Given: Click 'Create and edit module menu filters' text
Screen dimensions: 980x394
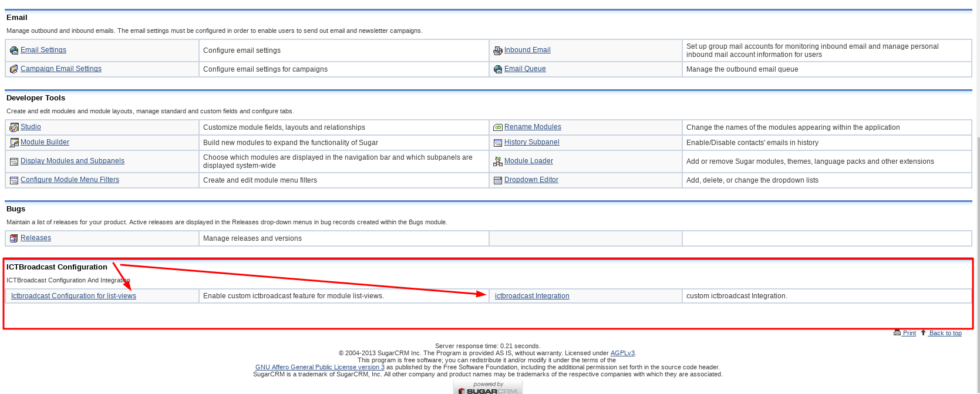Looking at the screenshot, I should (260, 180).
